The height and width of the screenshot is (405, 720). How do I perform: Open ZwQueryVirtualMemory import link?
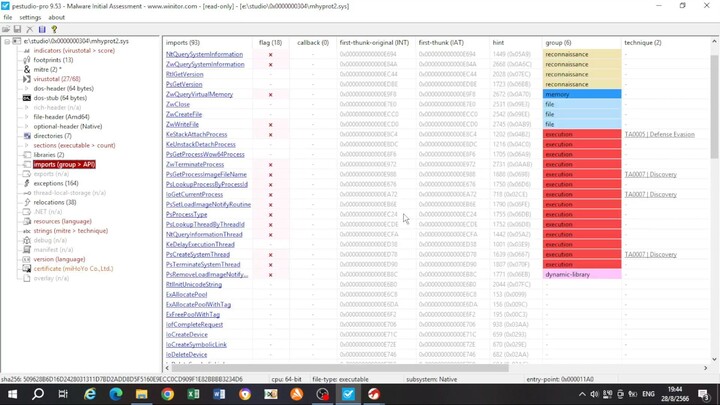199,94
